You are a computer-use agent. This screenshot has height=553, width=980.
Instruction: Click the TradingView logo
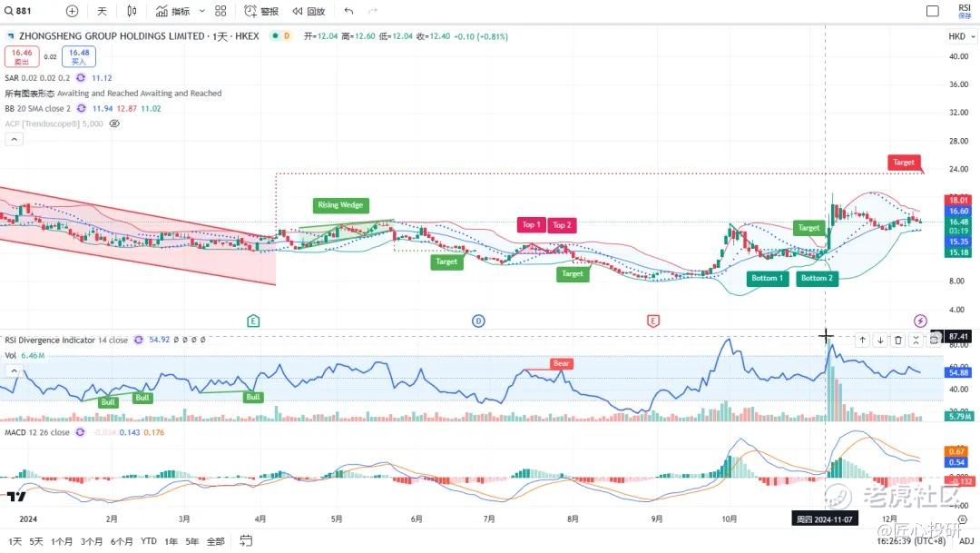[17, 497]
